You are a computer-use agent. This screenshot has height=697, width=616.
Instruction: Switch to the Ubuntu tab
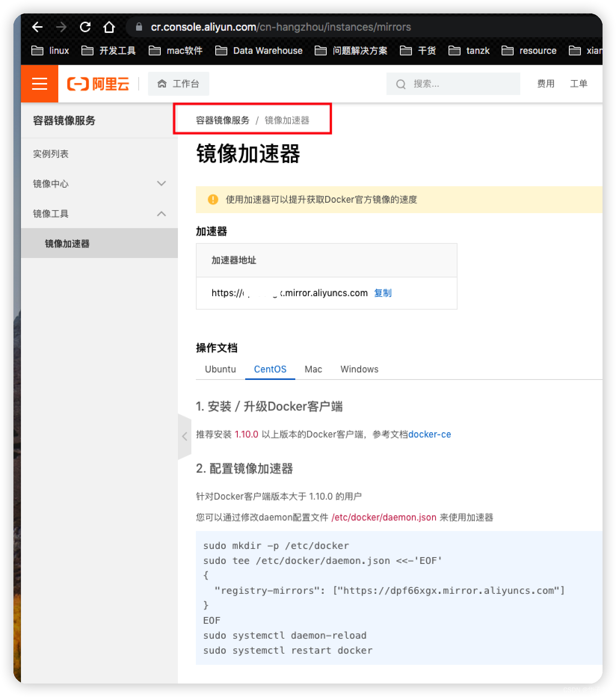[221, 369]
